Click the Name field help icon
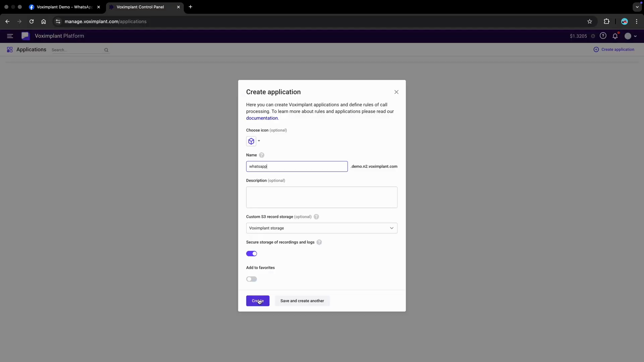644x362 pixels. coord(261,155)
